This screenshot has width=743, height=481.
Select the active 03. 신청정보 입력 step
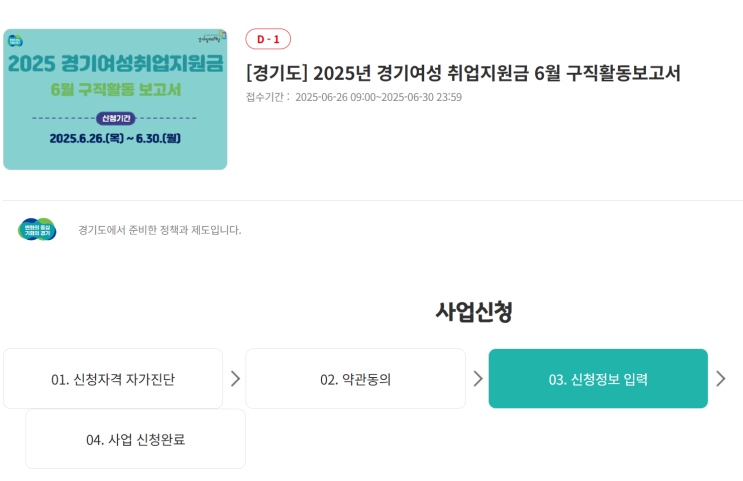598,379
